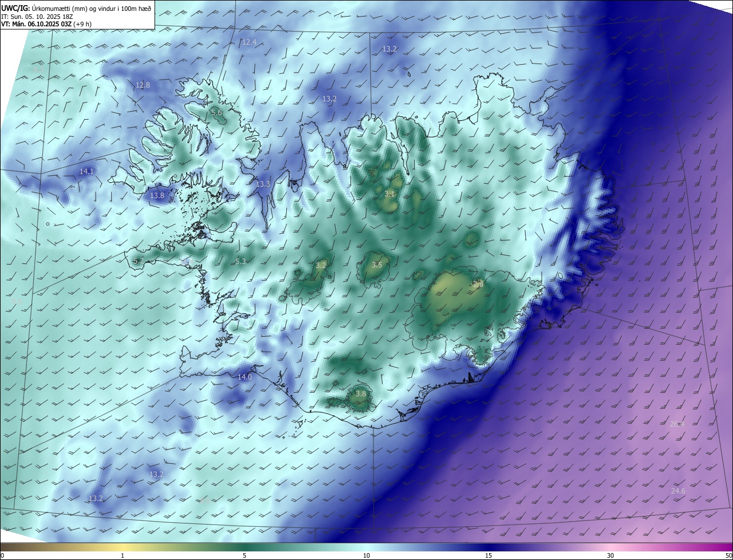Click the 3.5 value label

(376, 265)
